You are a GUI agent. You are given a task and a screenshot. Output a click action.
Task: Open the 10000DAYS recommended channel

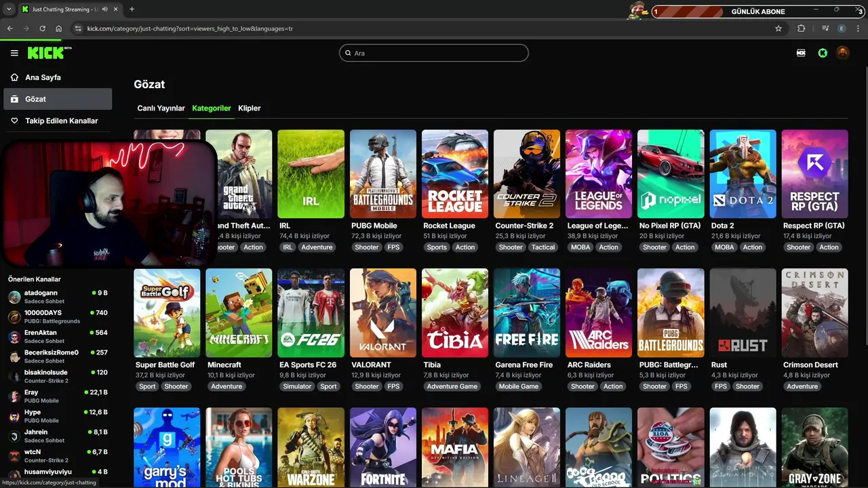click(58, 317)
